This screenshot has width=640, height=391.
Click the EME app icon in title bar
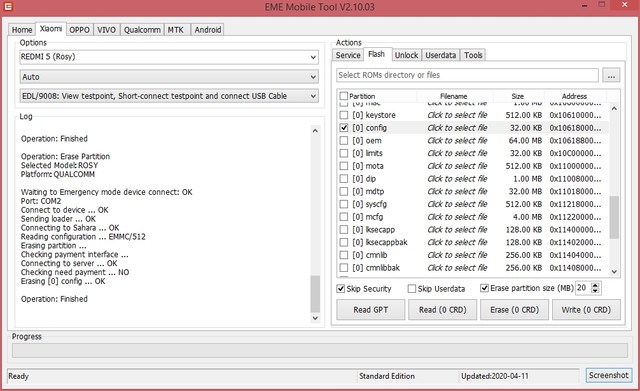coord(8,7)
